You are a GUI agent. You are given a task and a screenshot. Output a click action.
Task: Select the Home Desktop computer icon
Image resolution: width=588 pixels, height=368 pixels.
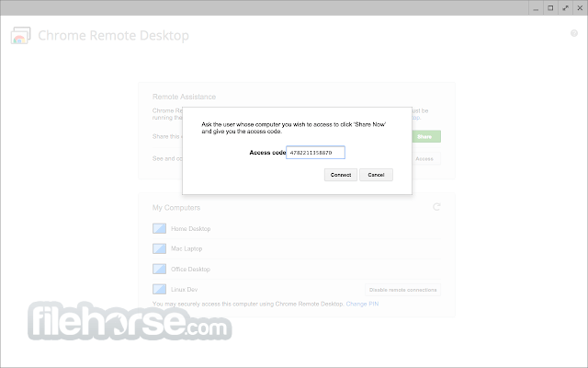click(x=159, y=228)
